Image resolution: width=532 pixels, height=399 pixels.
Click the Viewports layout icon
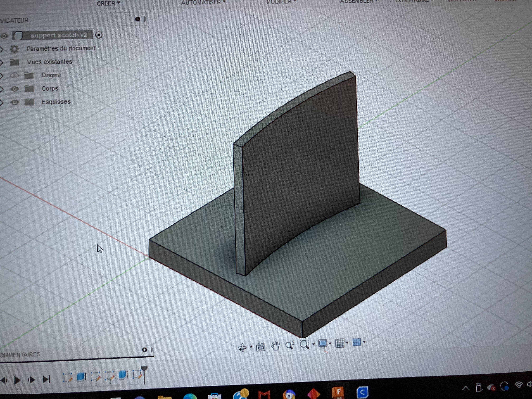click(357, 342)
